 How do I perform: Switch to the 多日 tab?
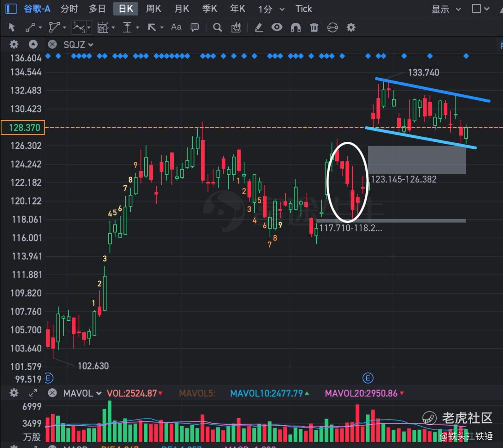tap(97, 9)
